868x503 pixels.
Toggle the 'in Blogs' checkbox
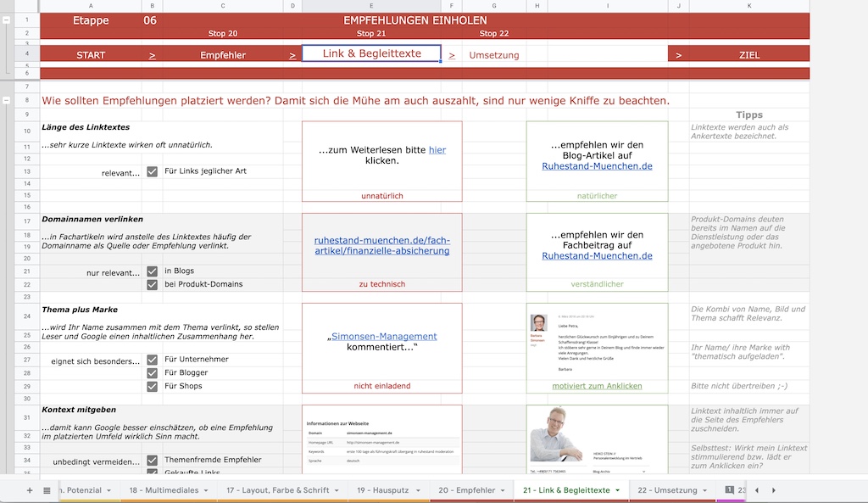point(153,271)
